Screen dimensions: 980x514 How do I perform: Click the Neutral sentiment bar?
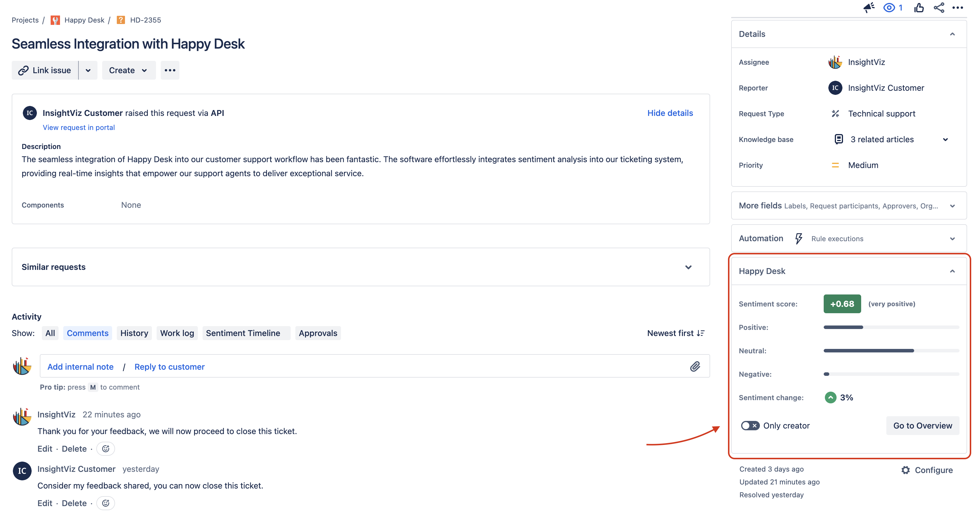[868, 351]
